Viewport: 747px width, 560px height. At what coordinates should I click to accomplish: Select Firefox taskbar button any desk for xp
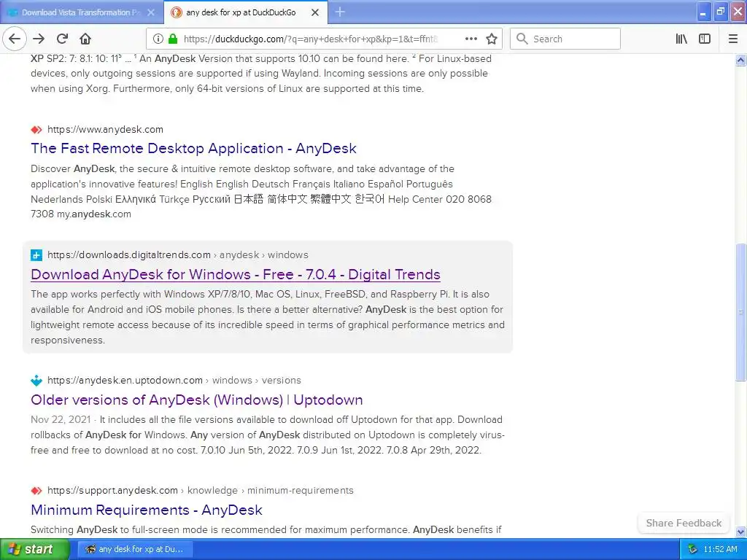pyautogui.click(x=136, y=549)
